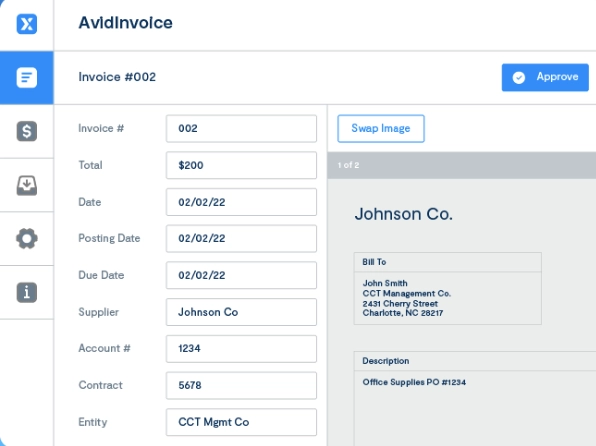
Task: Click the 1 of 2 page indicator bar
Action: point(461,165)
